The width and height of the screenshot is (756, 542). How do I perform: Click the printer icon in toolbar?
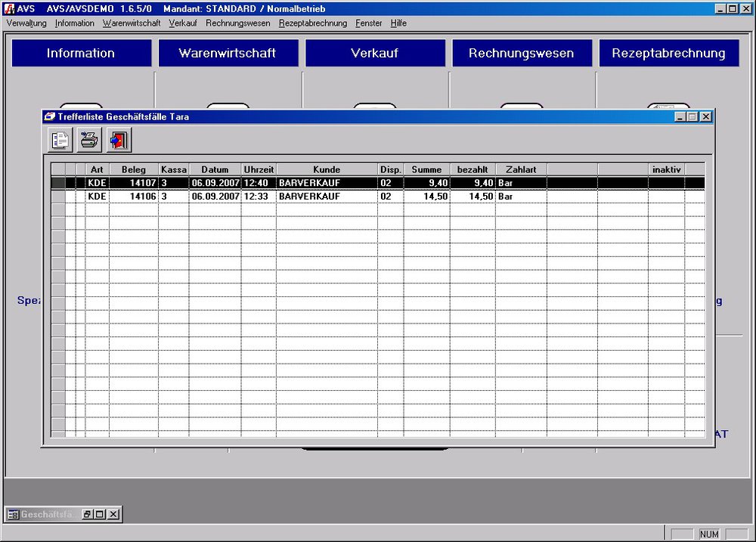point(89,140)
